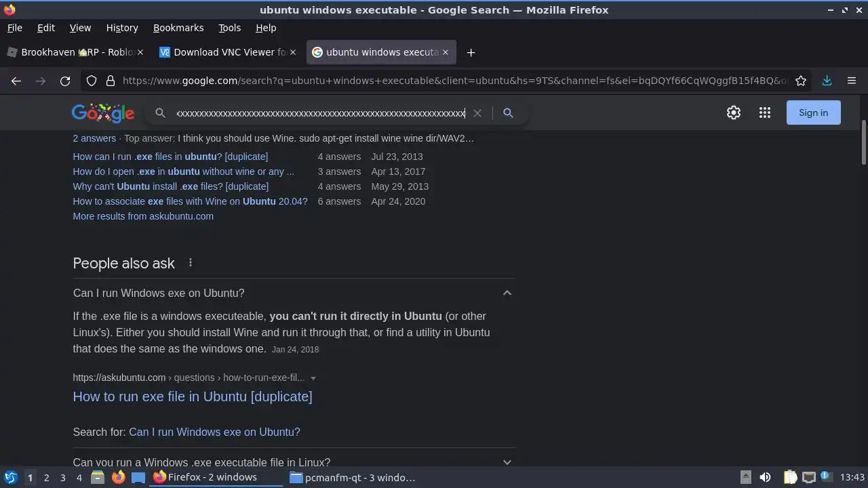
Task: Launch file manager from taskbar quicklaunch
Action: [x=98, y=477]
